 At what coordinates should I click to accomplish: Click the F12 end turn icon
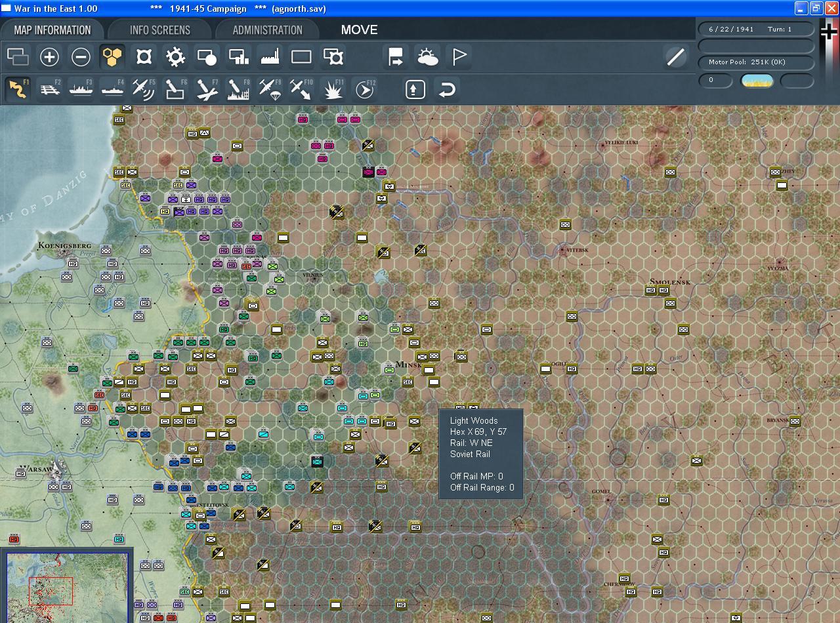(364, 89)
